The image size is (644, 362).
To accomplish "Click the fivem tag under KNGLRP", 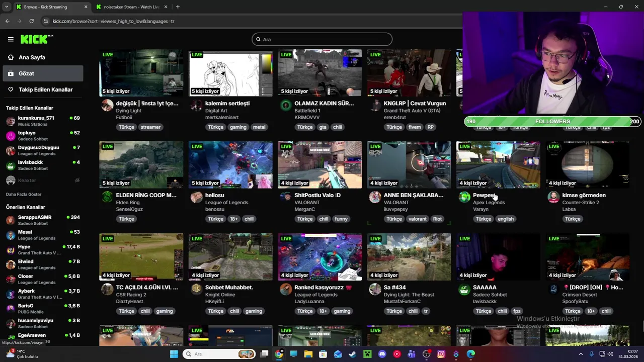I will [x=415, y=127].
